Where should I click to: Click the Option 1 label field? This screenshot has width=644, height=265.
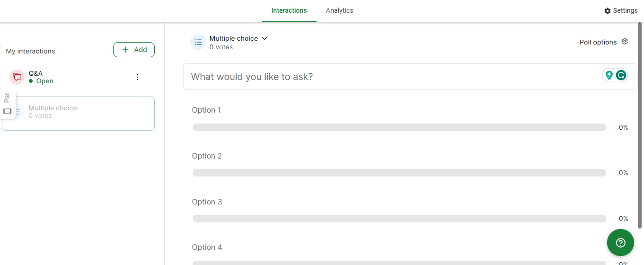[206, 110]
